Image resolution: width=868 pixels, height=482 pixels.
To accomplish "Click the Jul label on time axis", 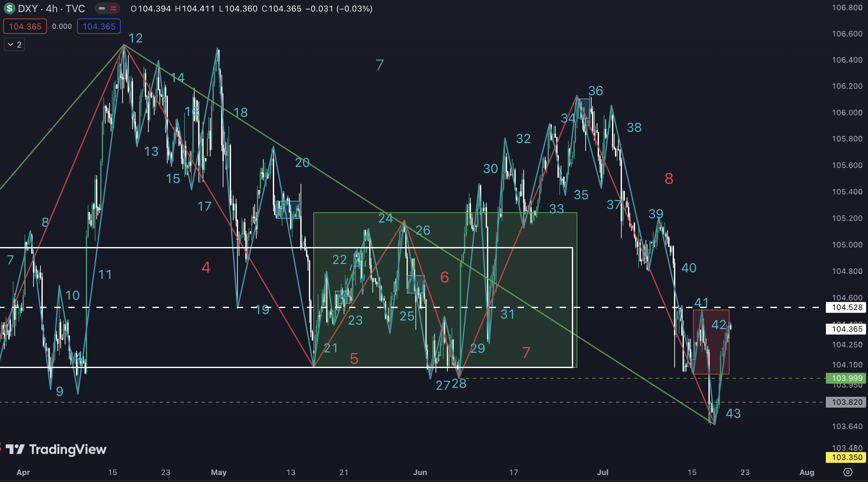I will (602, 472).
